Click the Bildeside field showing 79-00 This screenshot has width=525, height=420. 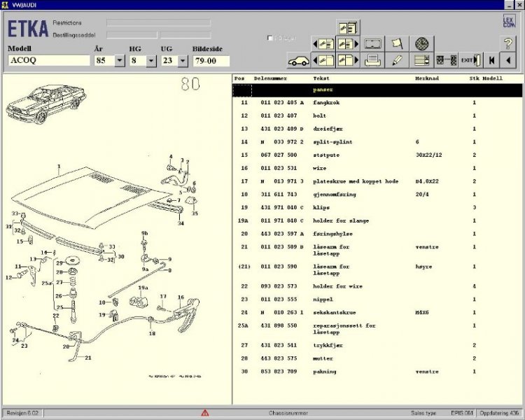point(211,61)
